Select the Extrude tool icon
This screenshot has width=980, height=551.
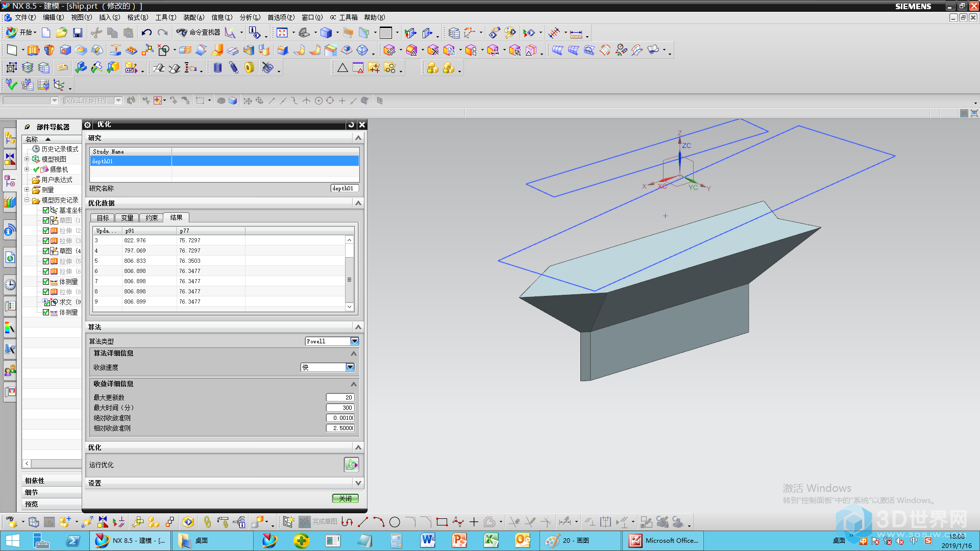[x=33, y=51]
